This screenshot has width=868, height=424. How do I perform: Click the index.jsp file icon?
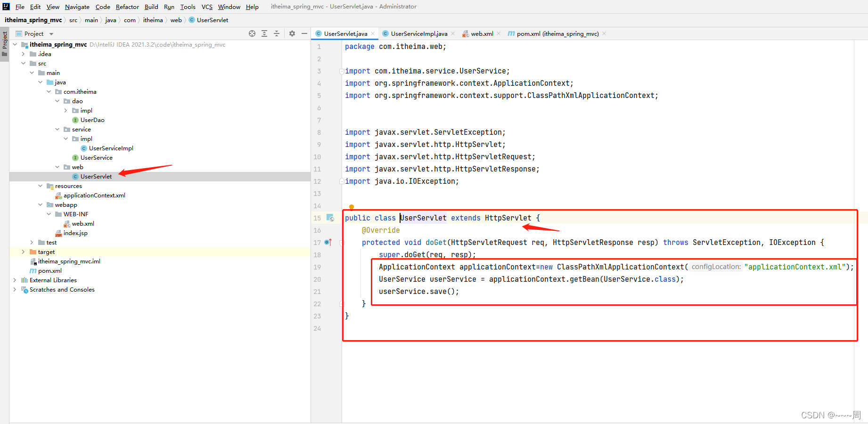coord(58,233)
